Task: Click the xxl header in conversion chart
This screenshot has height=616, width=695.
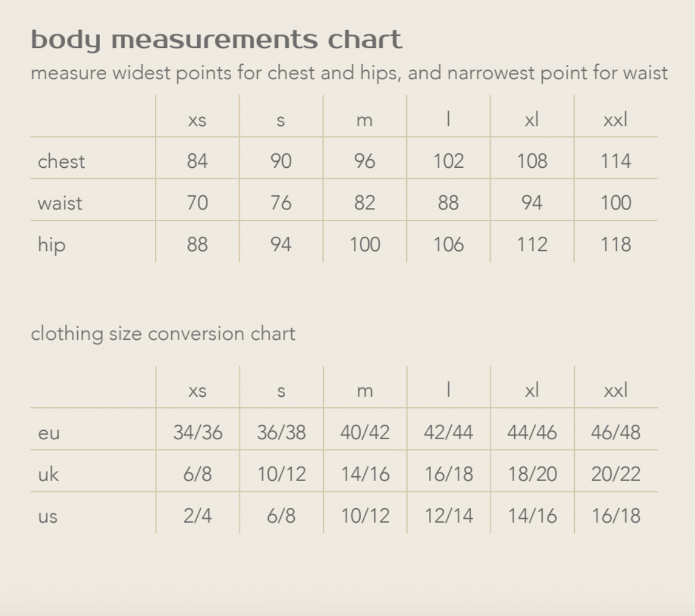Action: [x=615, y=391]
